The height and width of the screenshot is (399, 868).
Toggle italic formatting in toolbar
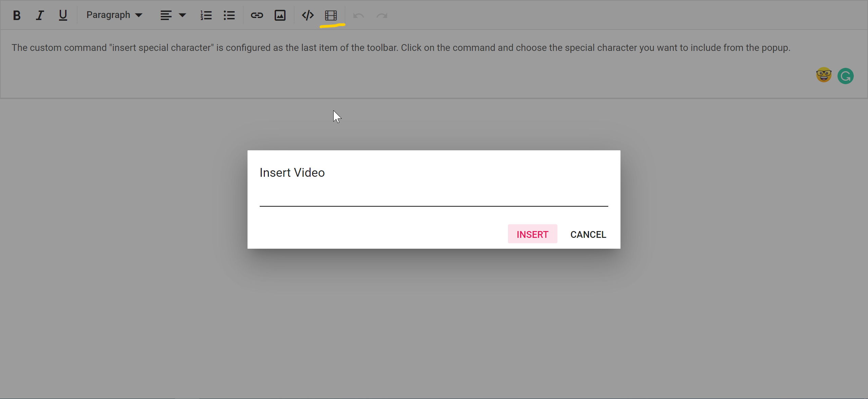click(40, 15)
